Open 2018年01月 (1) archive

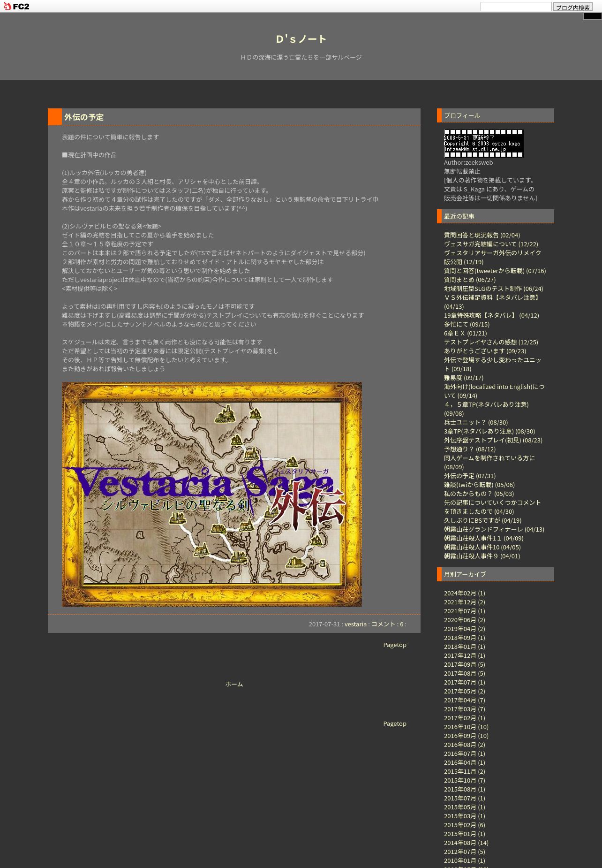coord(465,647)
